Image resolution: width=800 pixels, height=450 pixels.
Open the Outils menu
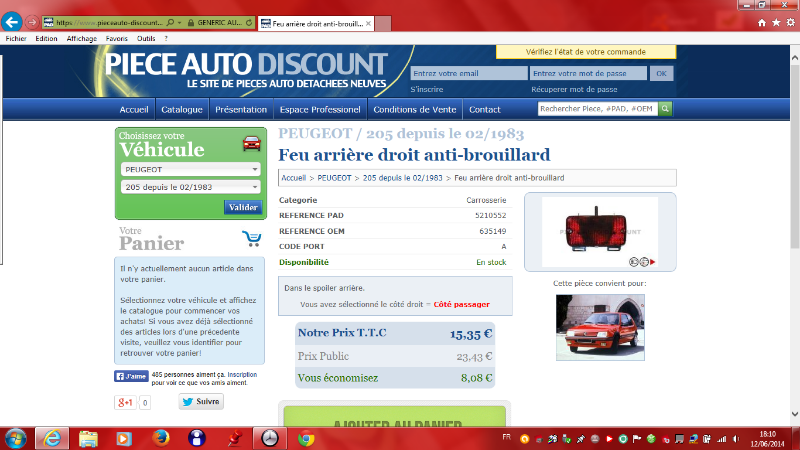coord(146,38)
